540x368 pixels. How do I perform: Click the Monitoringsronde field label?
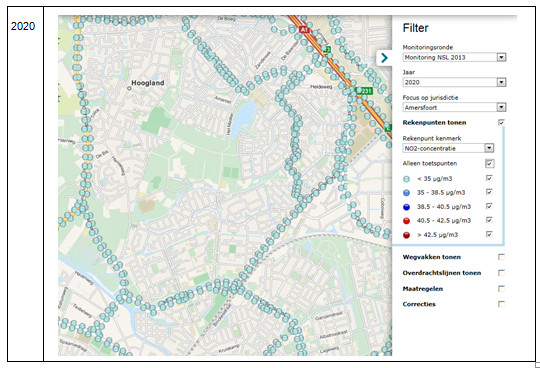point(428,47)
